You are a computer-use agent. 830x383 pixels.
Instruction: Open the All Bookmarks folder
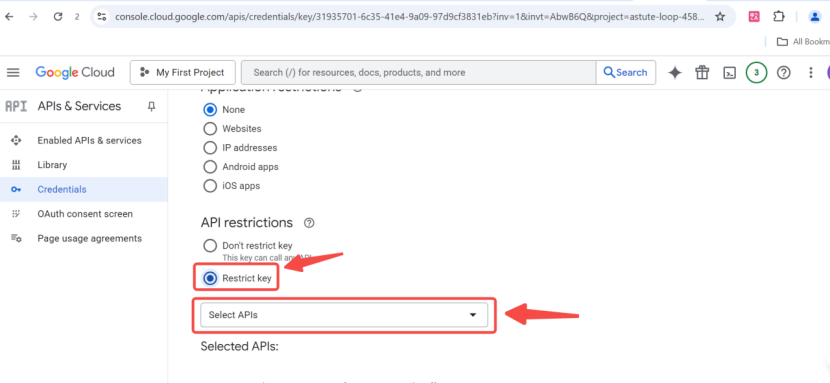pos(802,42)
